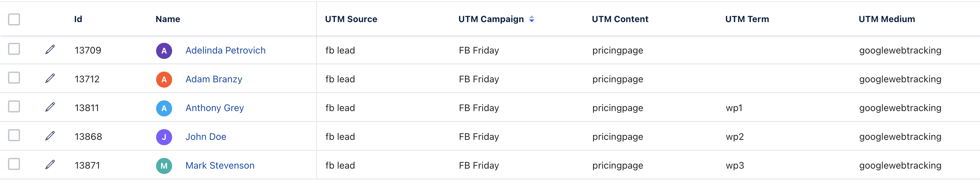980x180 pixels.
Task: Sort table by UTM Source header
Action: [351, 19]
